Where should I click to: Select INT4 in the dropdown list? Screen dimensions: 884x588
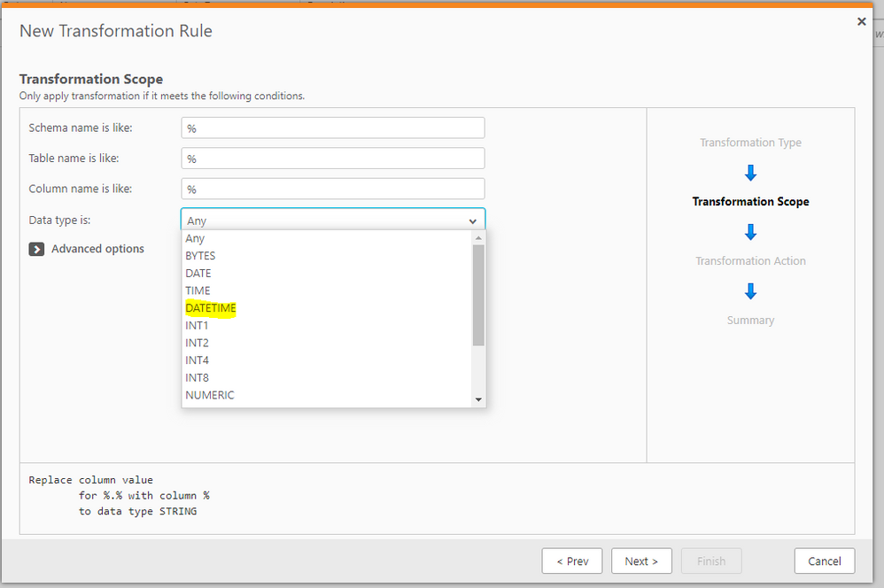point(197,360)
